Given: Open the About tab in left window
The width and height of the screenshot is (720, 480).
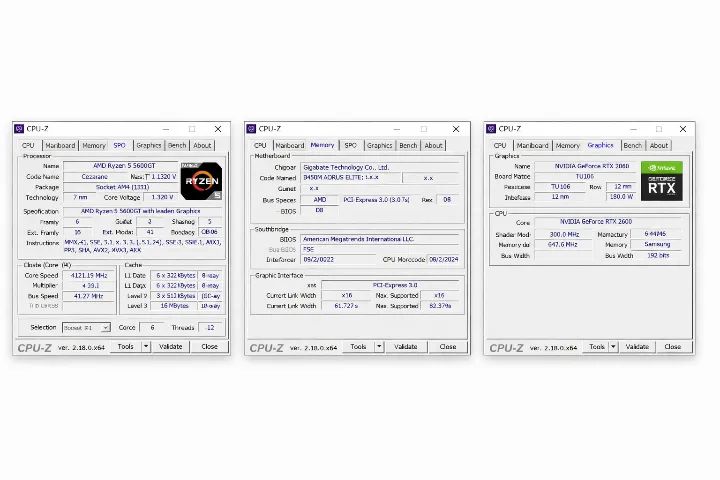Looking at the screenshot, I should click(x=202, y=145).
